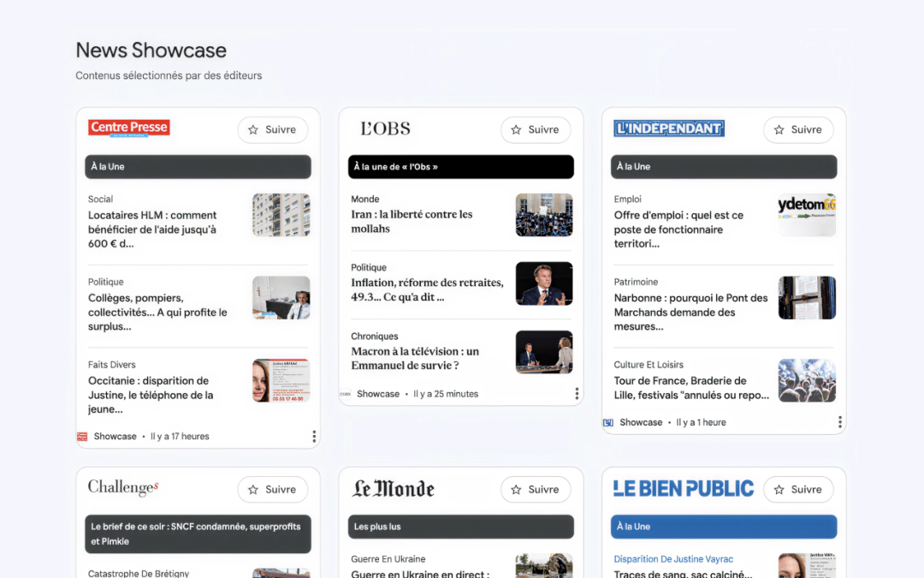
Task: Click 'News Showcase' heading
Action: (x=151, y=51)
